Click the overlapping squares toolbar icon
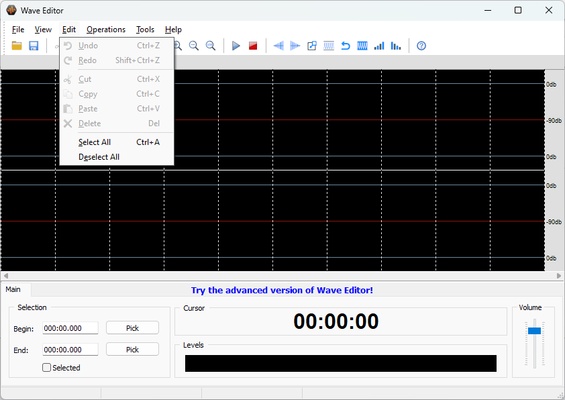Screen dimensions: 565x400 pos(312,46)
